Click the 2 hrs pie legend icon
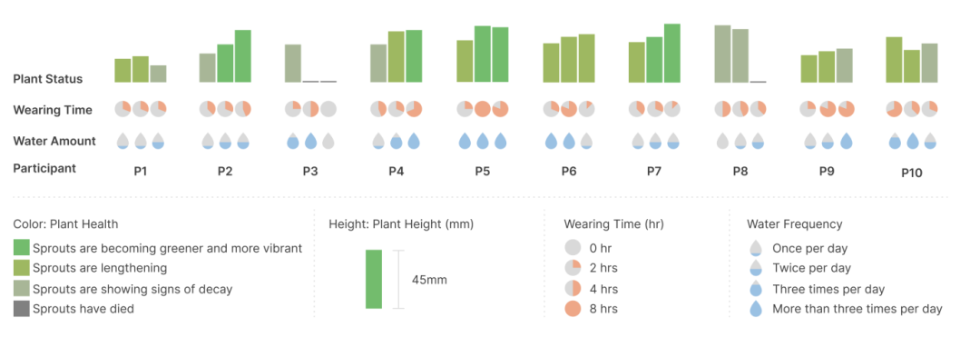The height and width of the screenshot is (337, 980). pyautogui.click(x=573, y=268)
